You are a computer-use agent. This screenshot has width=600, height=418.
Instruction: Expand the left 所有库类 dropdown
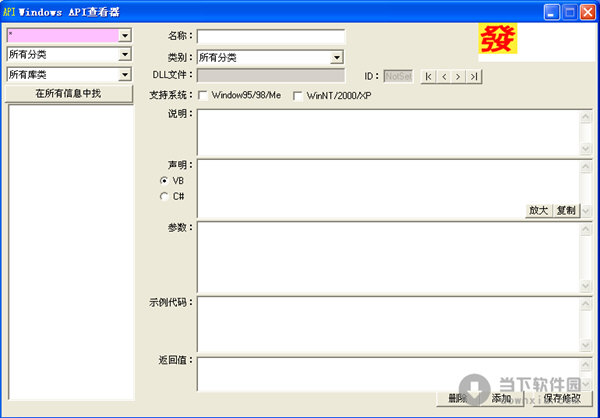coord(125,74)
